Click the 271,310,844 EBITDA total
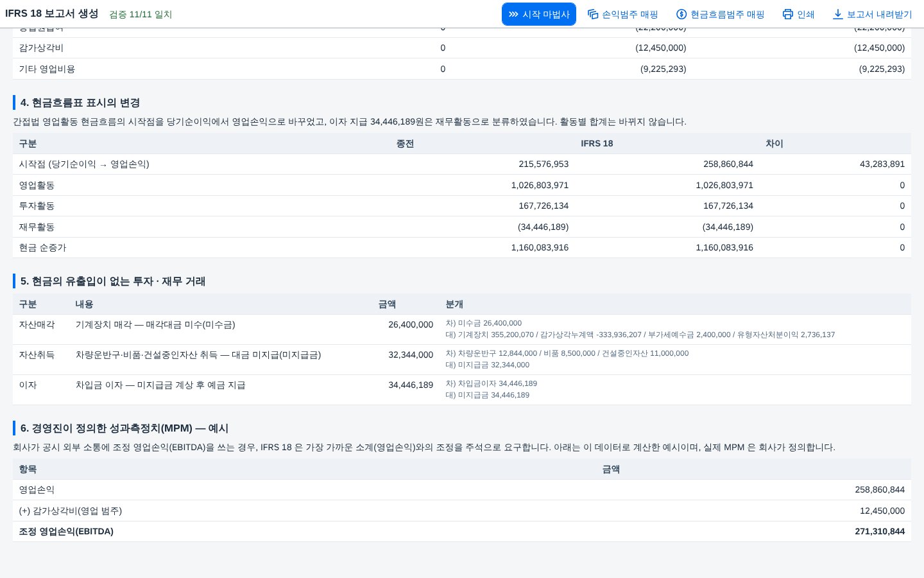The image size is (924, 578). 880,532
